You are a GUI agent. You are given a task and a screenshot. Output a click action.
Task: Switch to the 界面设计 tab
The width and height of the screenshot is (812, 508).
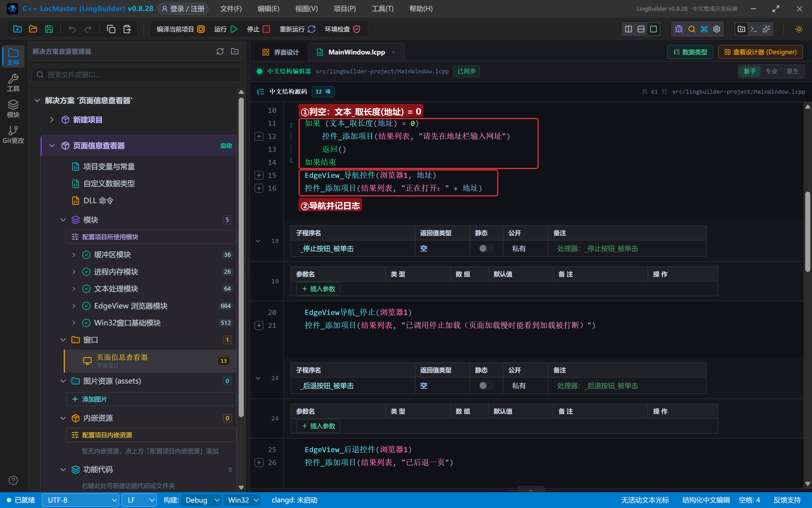[280, 52]
